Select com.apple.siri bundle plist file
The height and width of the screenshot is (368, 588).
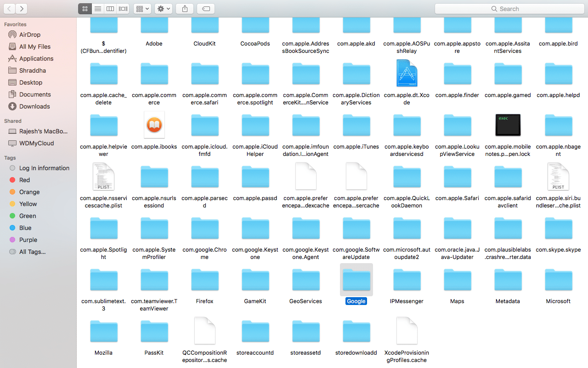558,176
